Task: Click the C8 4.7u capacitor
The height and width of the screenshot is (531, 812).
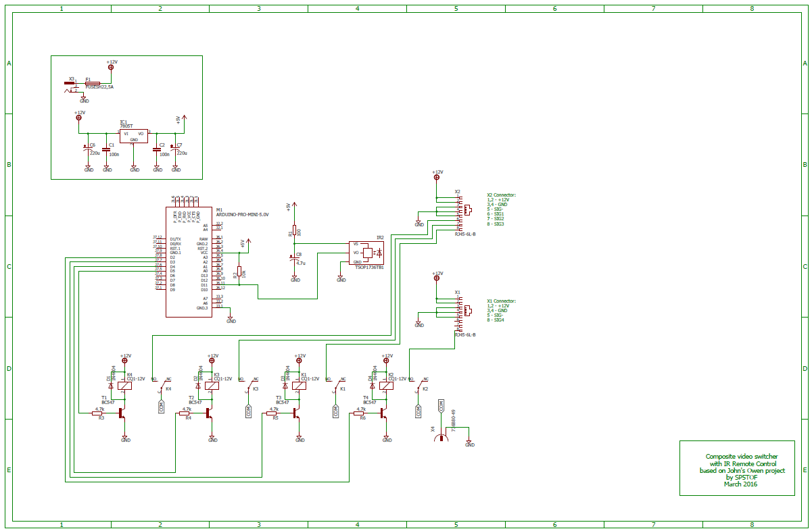Action: click(294, 259)
